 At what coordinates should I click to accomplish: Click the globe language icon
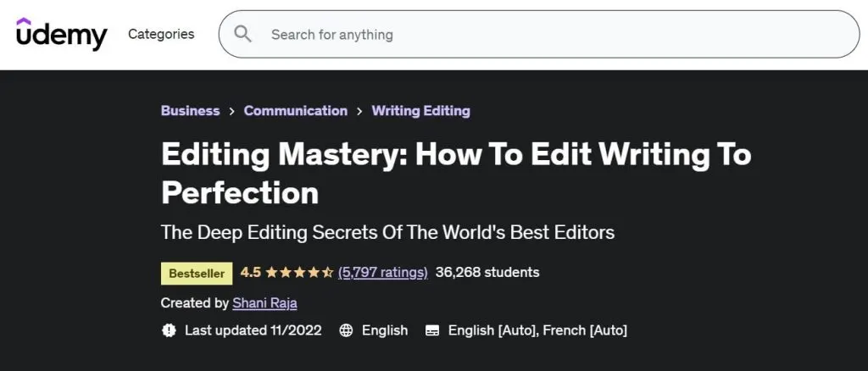[x=346, y=330]
